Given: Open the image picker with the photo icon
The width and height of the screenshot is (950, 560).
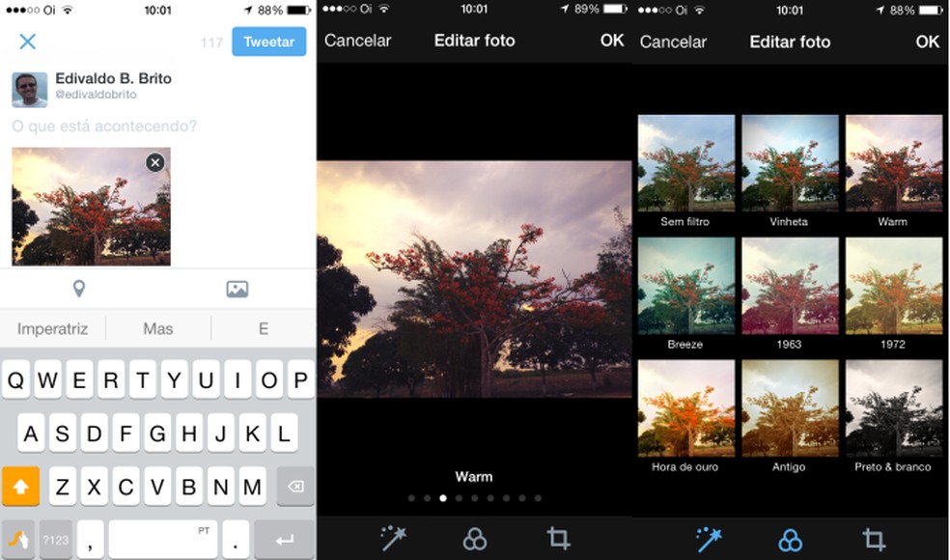Looking at the screenshot, I should point(236,288).
